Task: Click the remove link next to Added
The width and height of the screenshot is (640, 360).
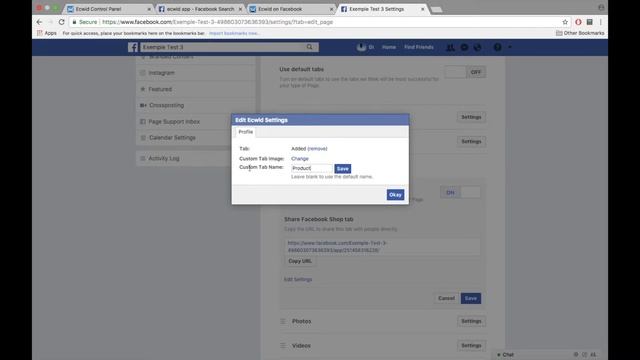Action: pos(317,149)
